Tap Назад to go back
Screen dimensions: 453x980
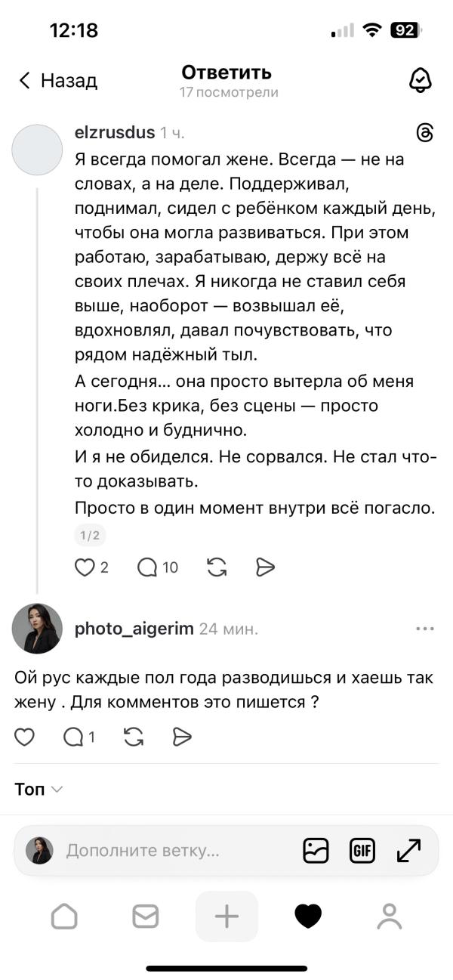57,80
